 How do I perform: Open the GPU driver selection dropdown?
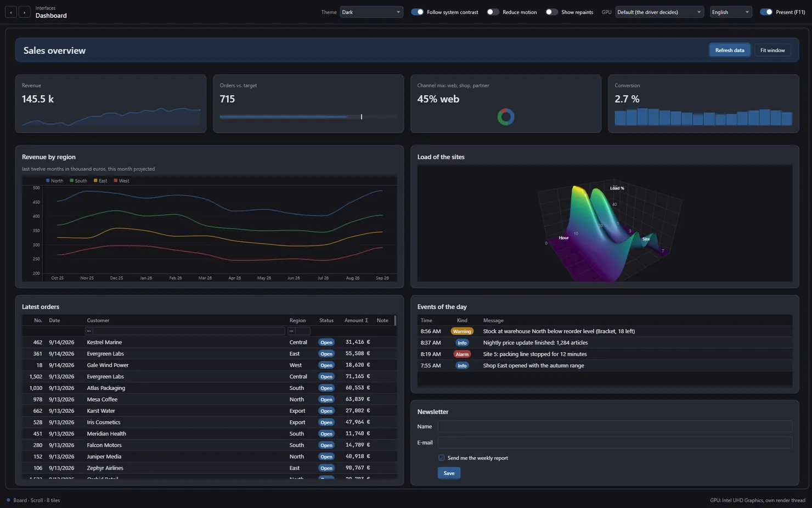pyautogui.click(x=659, y=12)
